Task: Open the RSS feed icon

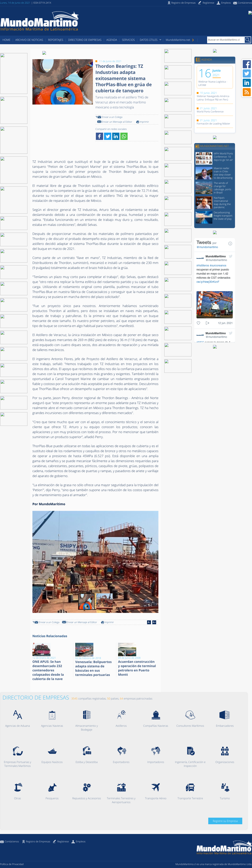Action: click(x=247, y=92)
